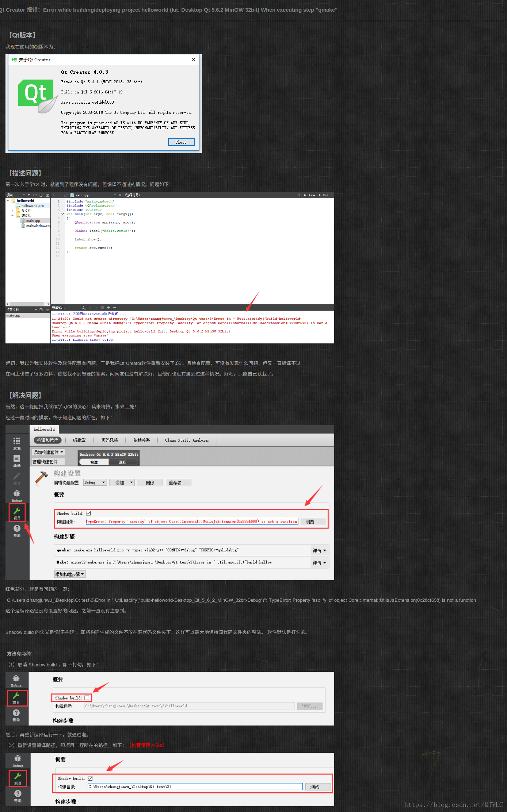Open the 添加构建步骤 dropdown
507x812 pixels.
(70, 574)
